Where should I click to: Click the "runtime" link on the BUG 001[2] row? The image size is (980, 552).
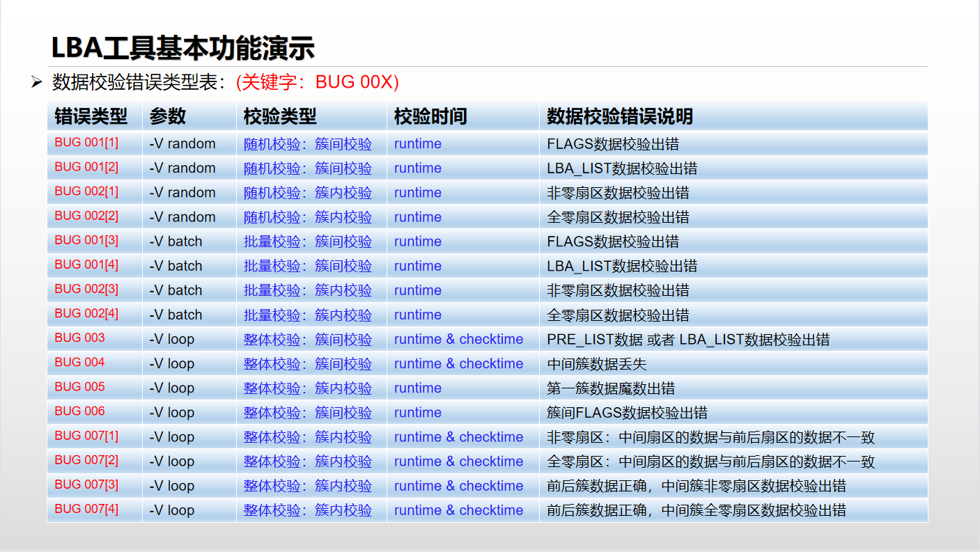click(x=417, y=168)
